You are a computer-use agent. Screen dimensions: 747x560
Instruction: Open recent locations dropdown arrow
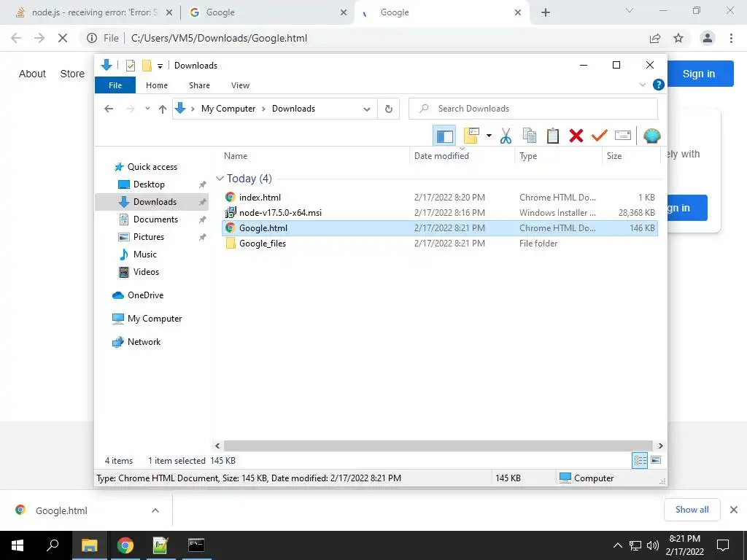tap(147, 109)
